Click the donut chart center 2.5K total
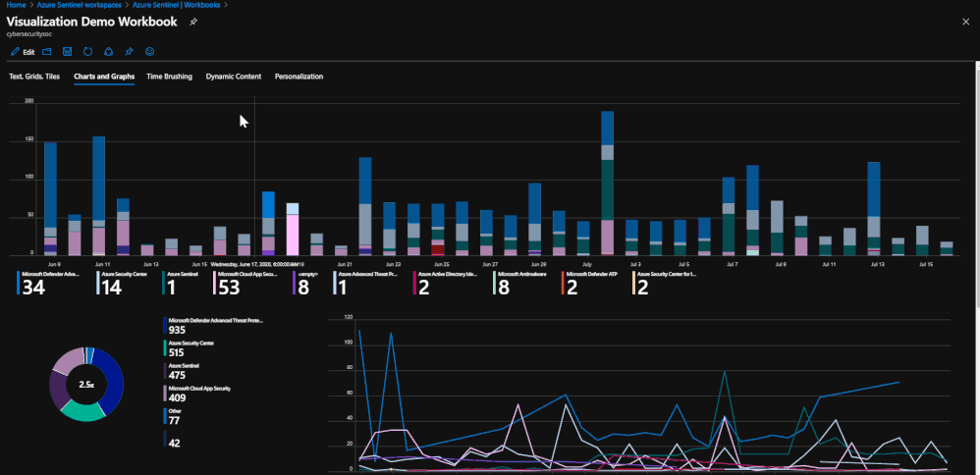 coord(86,385)
